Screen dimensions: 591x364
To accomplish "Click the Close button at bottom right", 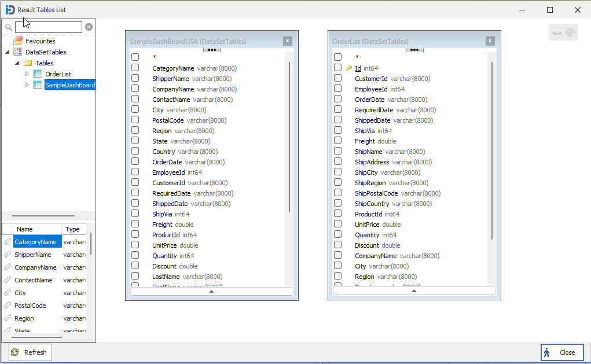I will [x=561, y=352].
